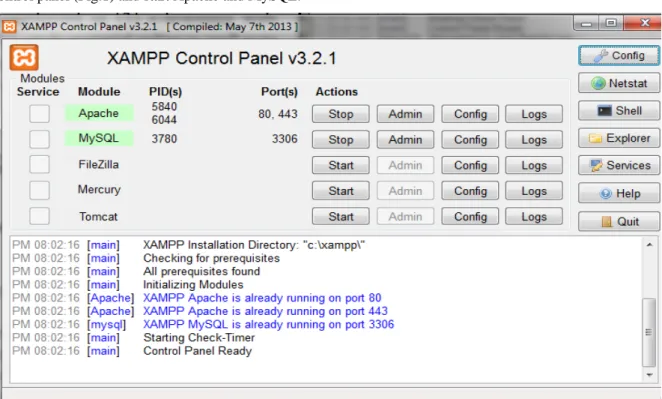The height and width of the screenshot is (399, 662).
Task: Toggle the Mercury service checkbox
Action: tap(39, 190)
